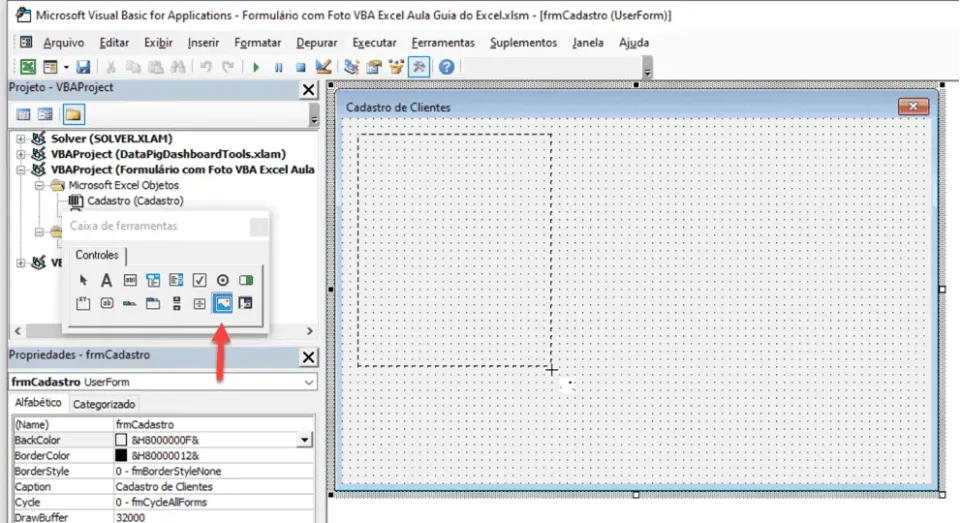Choose the TextBox control in toolbox
The height and width of the screenshot is (523, 960).
tap(130, 280)
